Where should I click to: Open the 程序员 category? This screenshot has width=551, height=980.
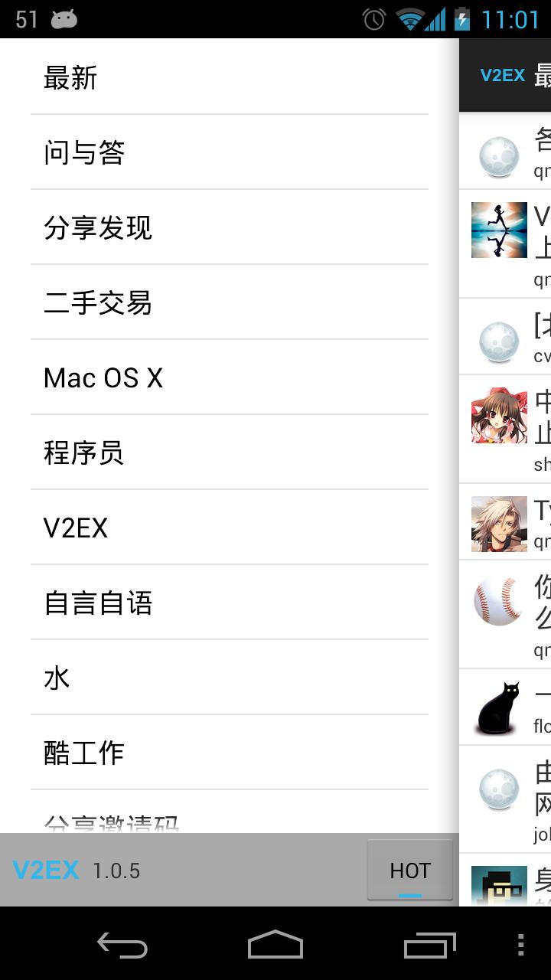230,452
